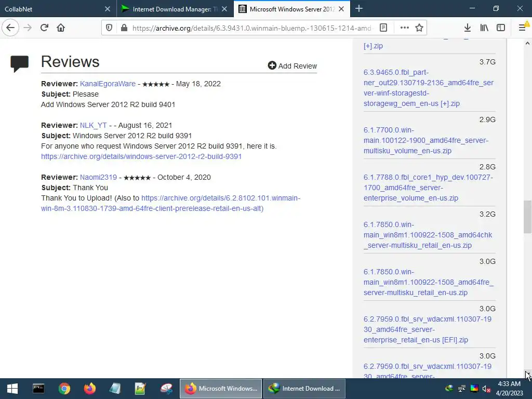Click the page vertical scrollbar thumb
Image resolution: width=532 pixels, height=399 pixels.
[527, 217]
